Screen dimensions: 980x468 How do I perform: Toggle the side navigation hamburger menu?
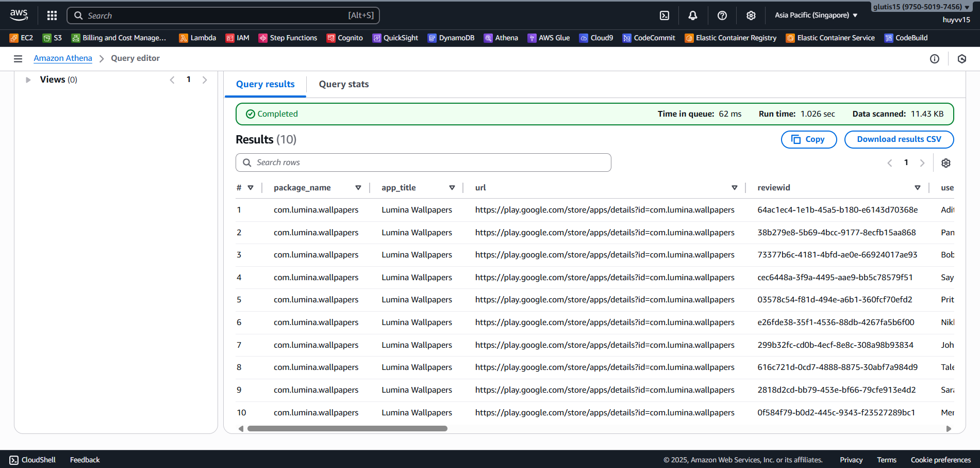point(18,59)
